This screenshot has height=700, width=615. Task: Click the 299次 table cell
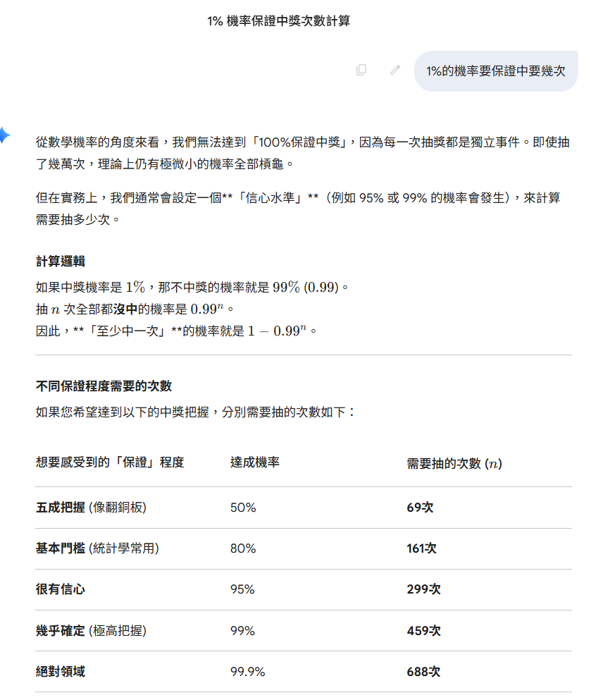(423, 589)
